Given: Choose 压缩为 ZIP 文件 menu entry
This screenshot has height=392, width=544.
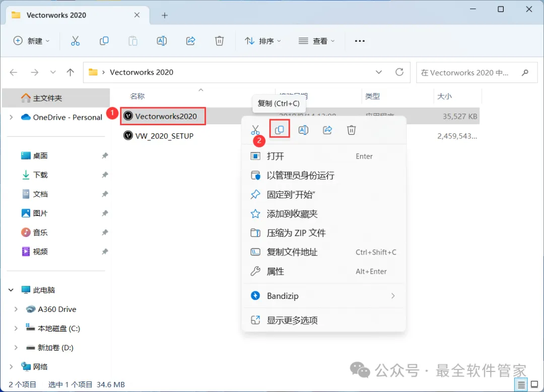Looking at the screenshot, I should pos(323,233).
